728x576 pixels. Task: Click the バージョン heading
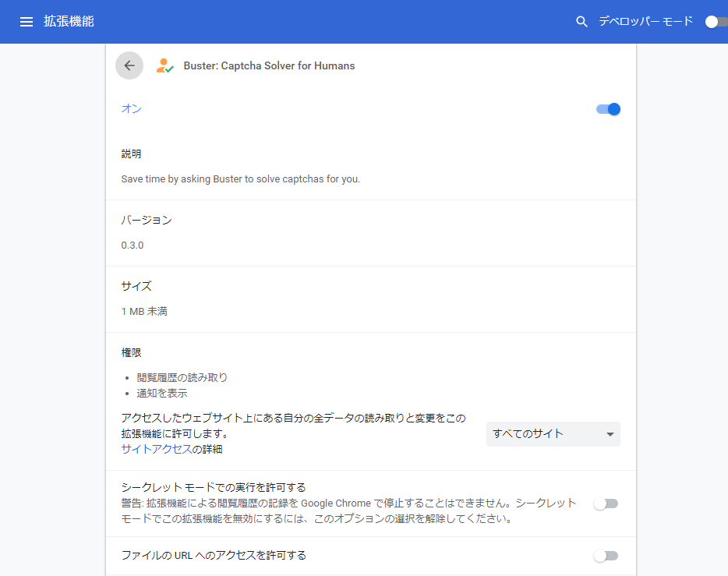tap(147, 220)
